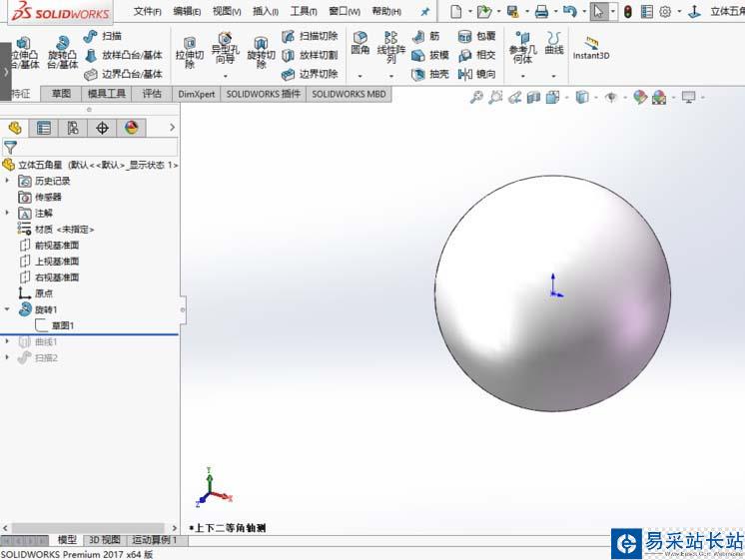Switch to the 模具工具 tab
The image size is (745, 560).
coord(107,94)
